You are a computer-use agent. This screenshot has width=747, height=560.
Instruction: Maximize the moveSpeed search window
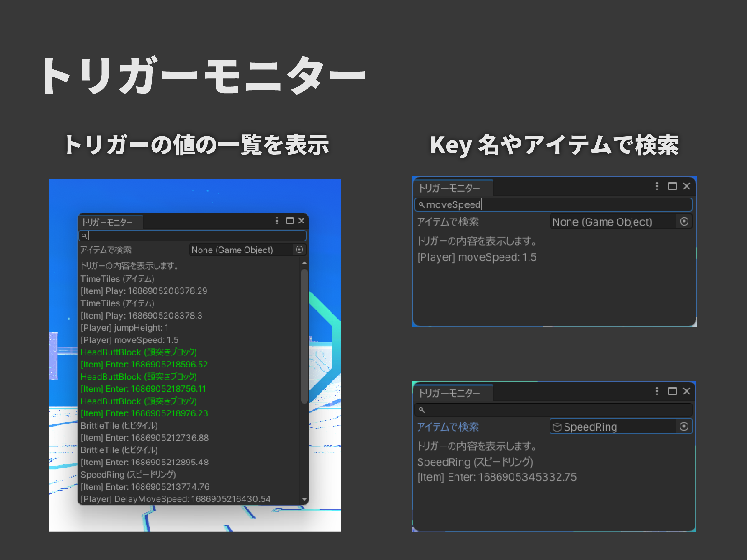672,186
